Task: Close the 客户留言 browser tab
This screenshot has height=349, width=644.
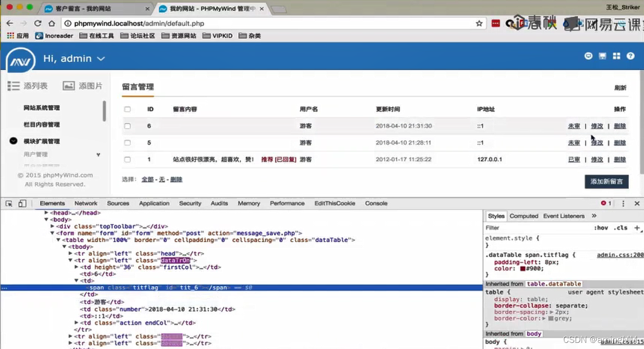Action: [x=147, y=9]
